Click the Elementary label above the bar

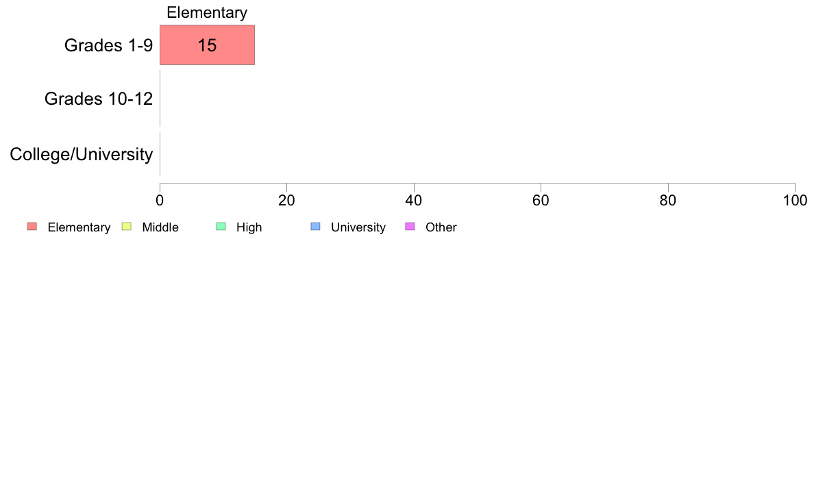point(207,12)
